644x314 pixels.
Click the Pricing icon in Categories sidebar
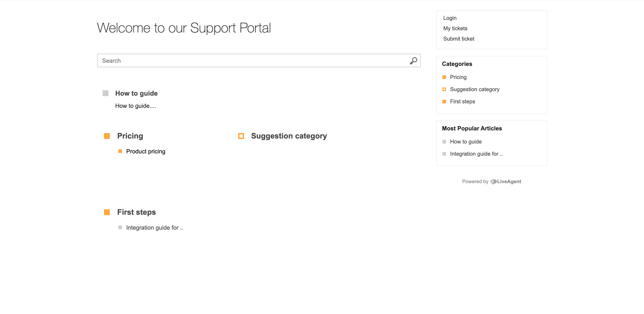pos(444,77)
